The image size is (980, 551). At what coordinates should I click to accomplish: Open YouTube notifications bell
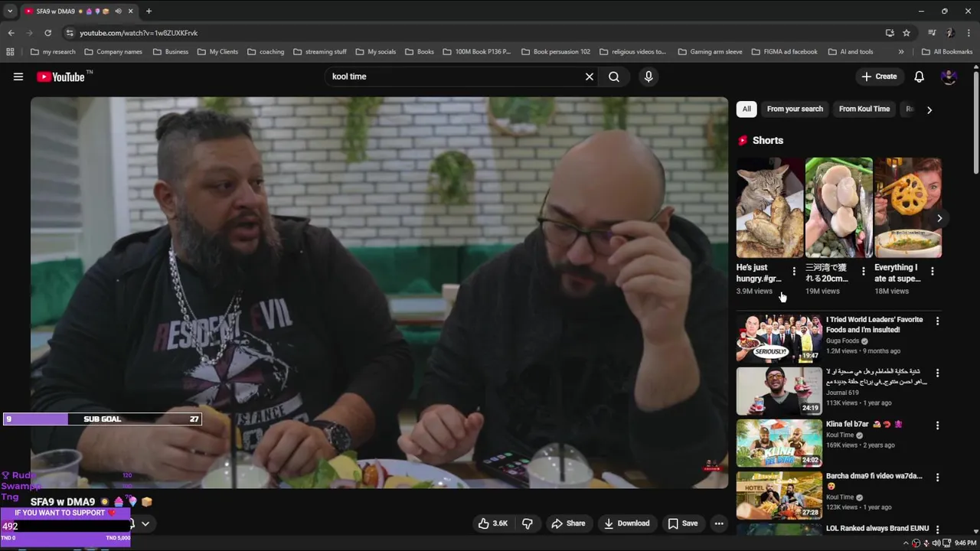(919, 77)
